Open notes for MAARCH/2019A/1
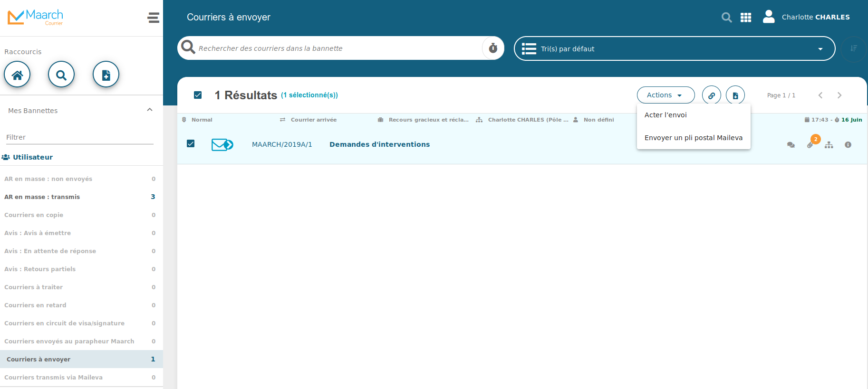 pos(791,145)
